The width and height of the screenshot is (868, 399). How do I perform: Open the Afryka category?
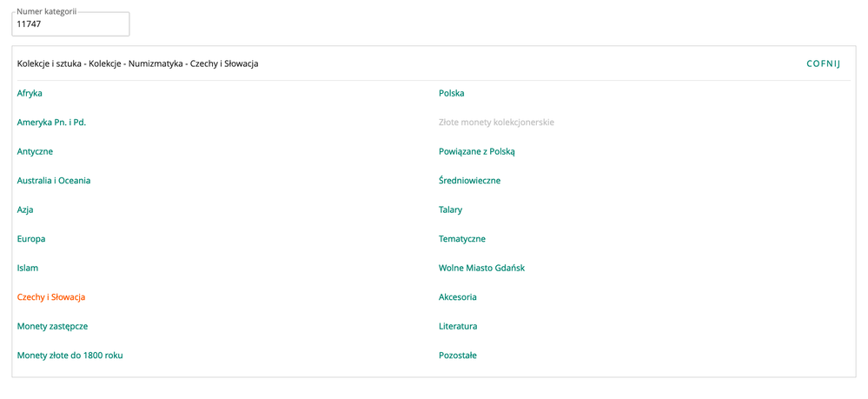pyautogui.click(x=30, y=93)
